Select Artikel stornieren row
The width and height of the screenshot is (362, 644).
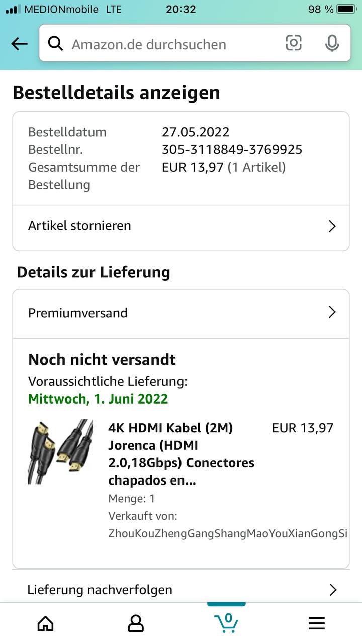[181, 226]
